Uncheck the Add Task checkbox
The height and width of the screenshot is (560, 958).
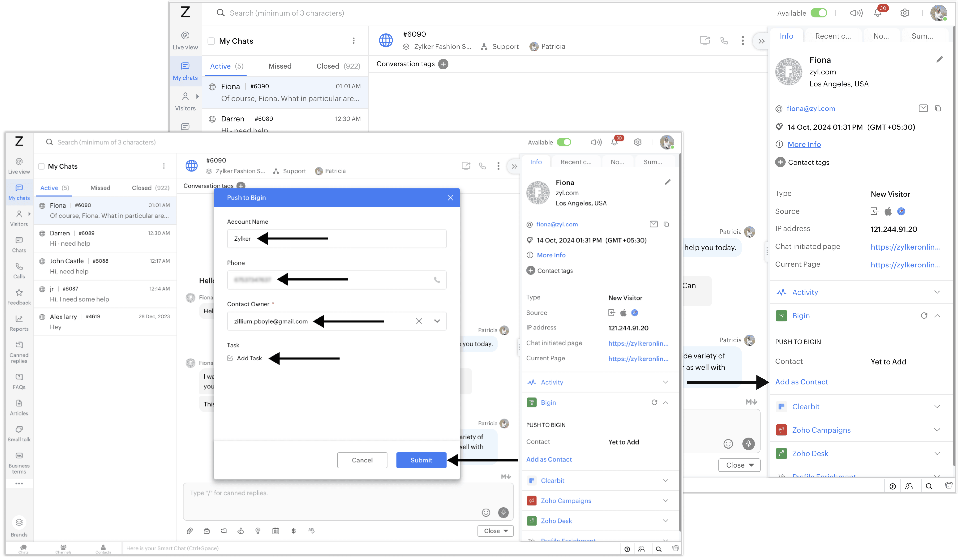tap(230, 358)
